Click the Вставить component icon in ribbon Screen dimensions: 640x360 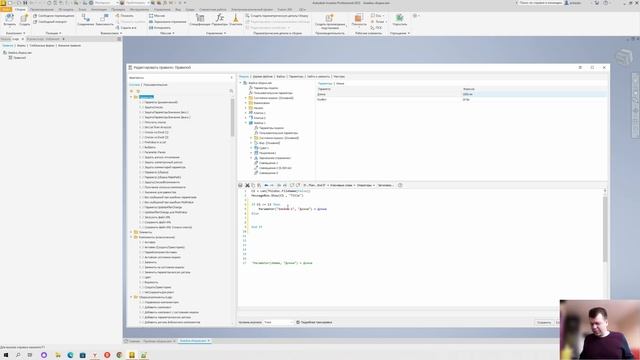tap(9, 19)
